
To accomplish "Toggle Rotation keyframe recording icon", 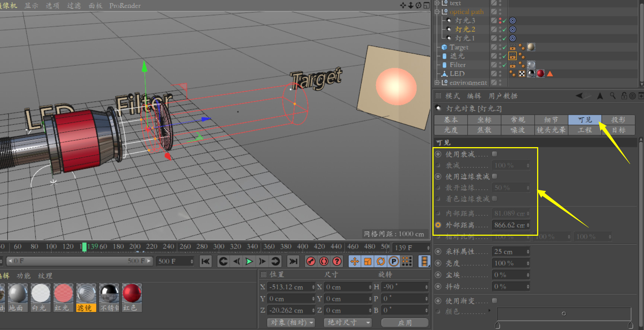I will (381, 261).
